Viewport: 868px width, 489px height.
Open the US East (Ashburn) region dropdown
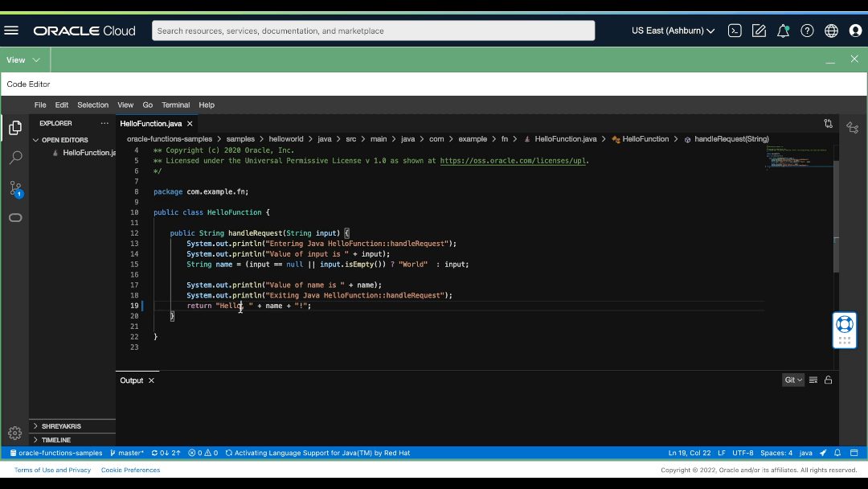pyautogui.click(x=672, y=30)
